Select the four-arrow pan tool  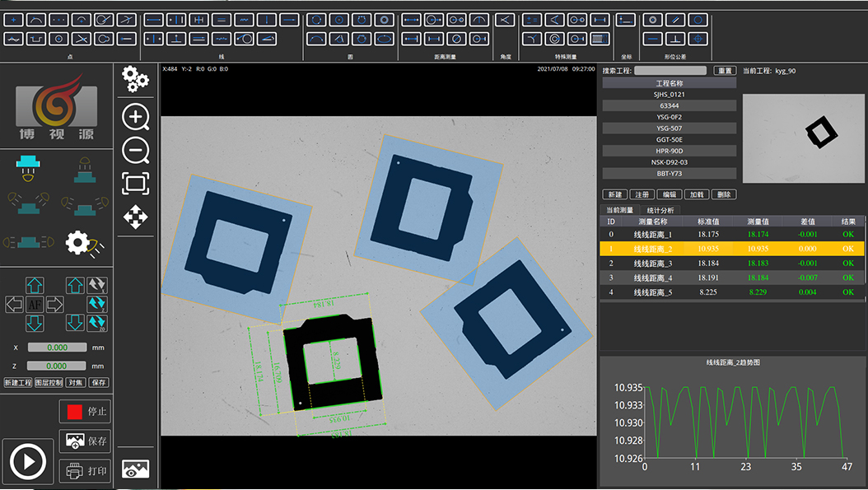135,217
